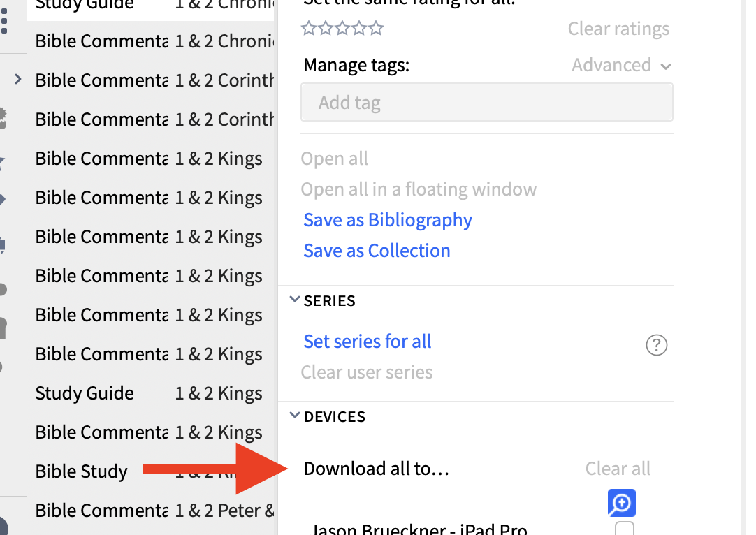Click the help question mark beside Set series
756x535 pixels.
pyautogui.click(x=657, y=344)
